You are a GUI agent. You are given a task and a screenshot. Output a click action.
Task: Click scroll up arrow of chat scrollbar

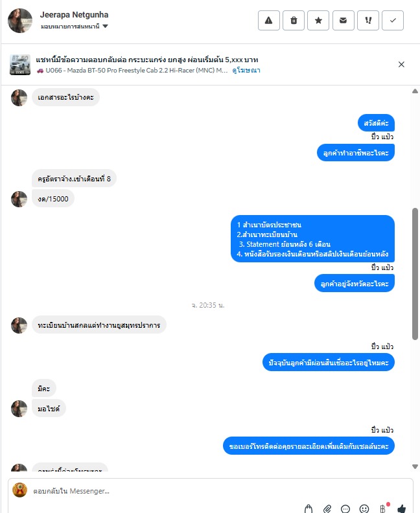click(x=415, y=91)
